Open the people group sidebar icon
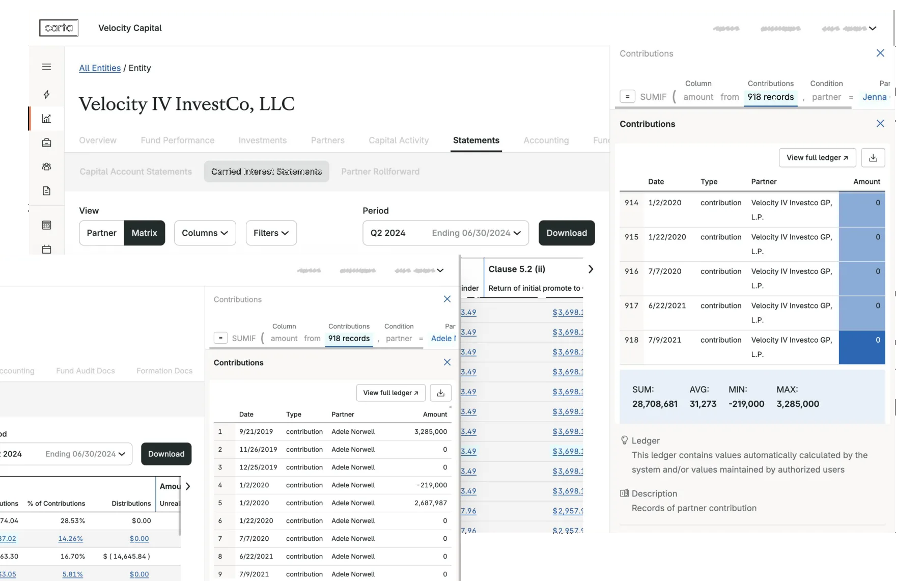Screen dimensions: 924x581 click(x=46, y=167)
